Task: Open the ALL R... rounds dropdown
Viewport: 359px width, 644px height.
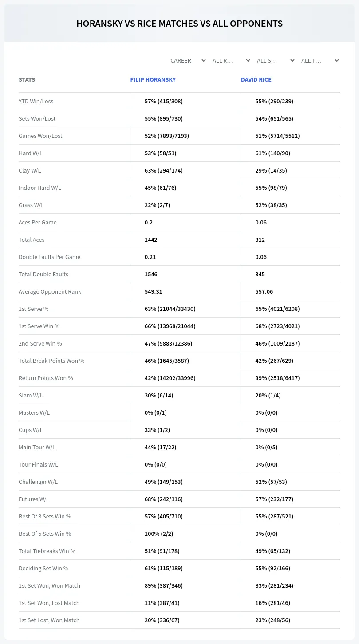Action: [x=231, y=60]
